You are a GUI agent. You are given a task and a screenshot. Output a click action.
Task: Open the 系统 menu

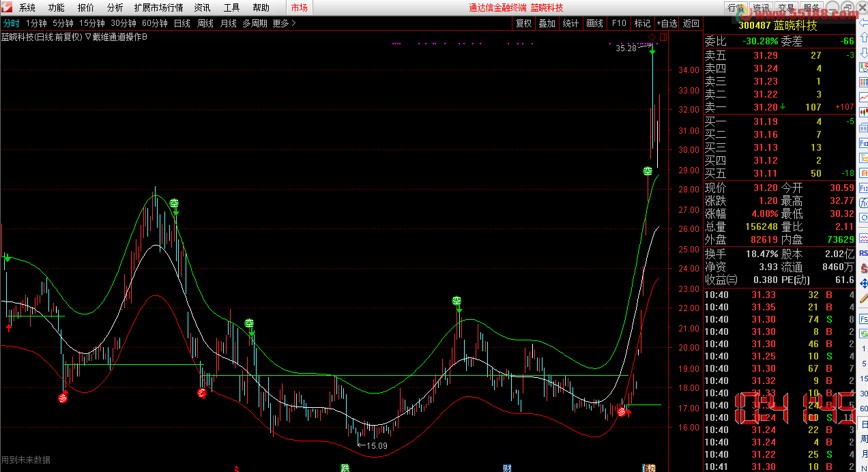click(x=27, y=8)
